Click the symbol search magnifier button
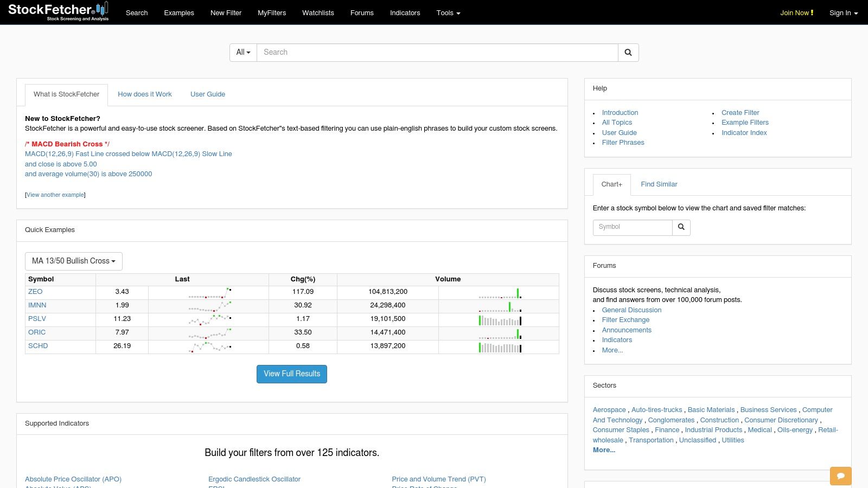The height and width of the screenshot is (488, 868). pos(681,227)
